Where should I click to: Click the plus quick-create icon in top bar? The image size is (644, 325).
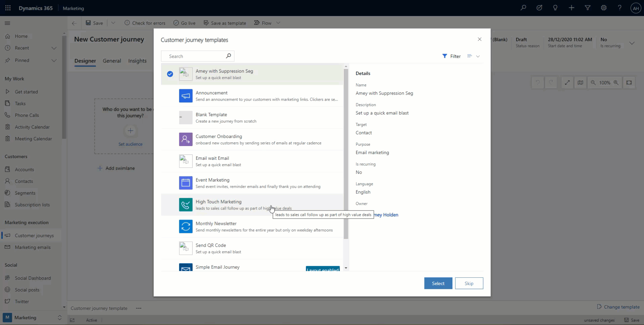(571, 8)
